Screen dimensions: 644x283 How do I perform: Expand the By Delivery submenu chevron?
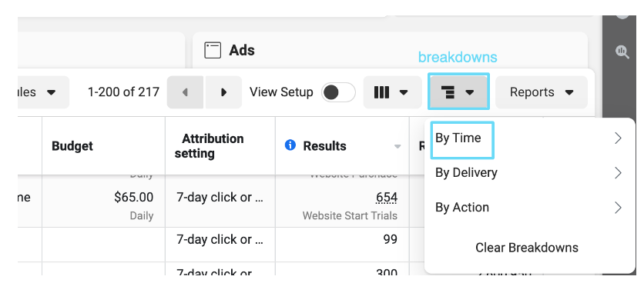(618, 173)
